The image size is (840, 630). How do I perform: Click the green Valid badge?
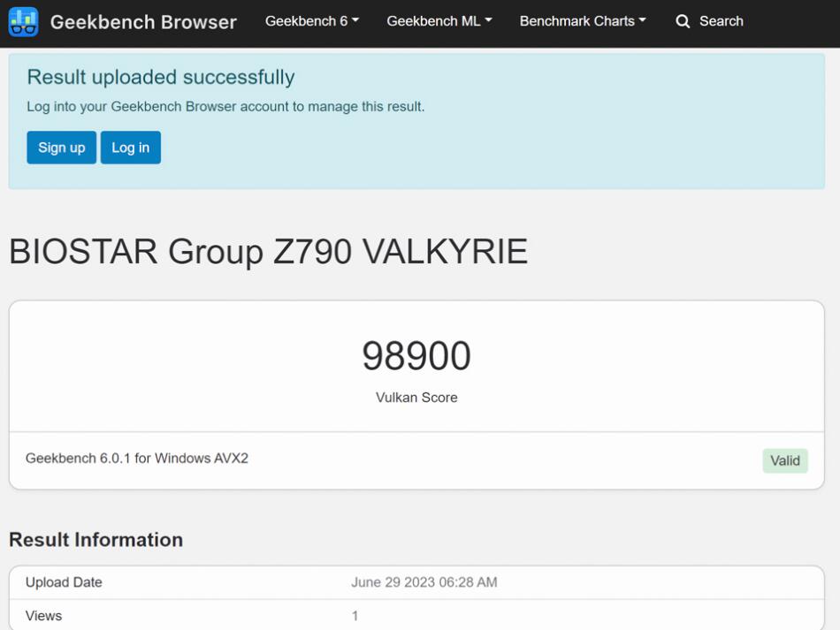[784, 460]
